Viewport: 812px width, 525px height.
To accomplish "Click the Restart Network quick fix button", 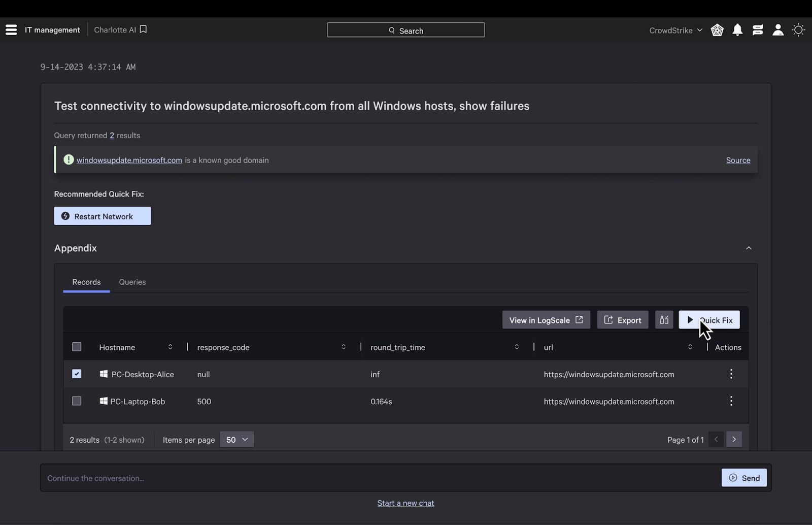I will pos(103,216).
